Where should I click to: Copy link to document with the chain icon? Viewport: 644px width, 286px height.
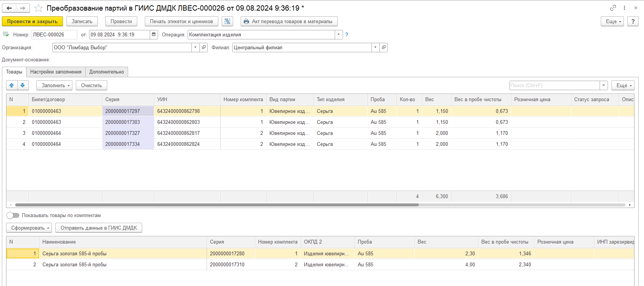[613, 8]
